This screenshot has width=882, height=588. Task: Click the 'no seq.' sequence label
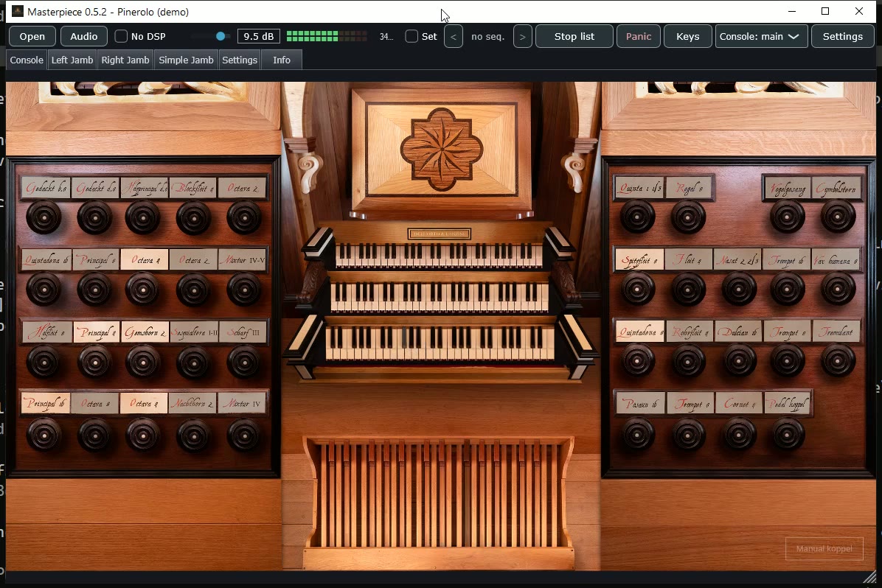click(487, 37)
